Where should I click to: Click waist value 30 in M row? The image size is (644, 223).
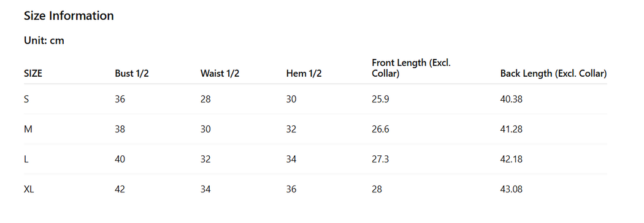(205, 129)
